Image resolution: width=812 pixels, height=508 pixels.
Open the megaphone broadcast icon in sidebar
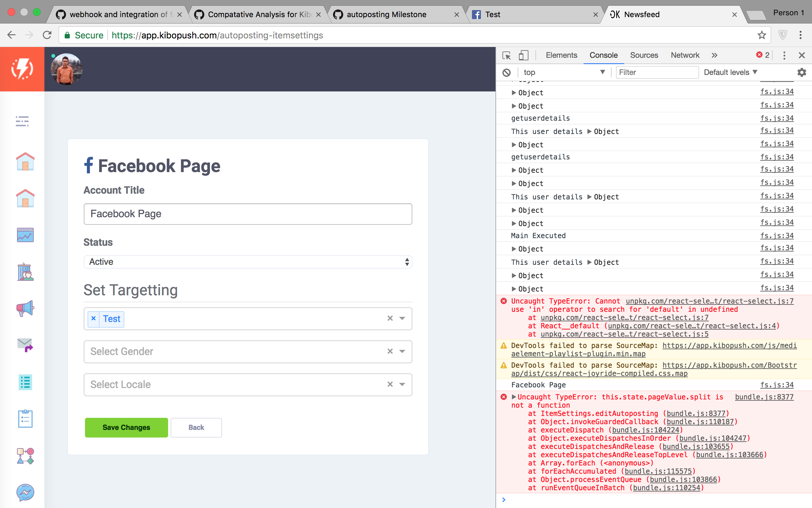click(25, 308)
